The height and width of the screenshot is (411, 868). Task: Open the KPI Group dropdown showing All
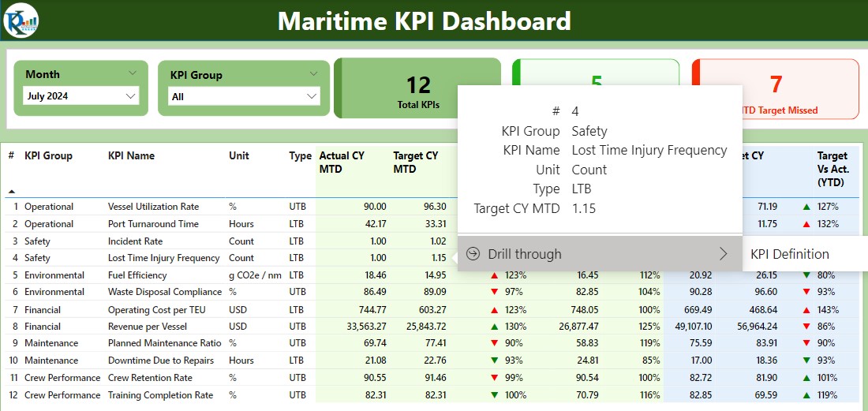click(244, 96)
